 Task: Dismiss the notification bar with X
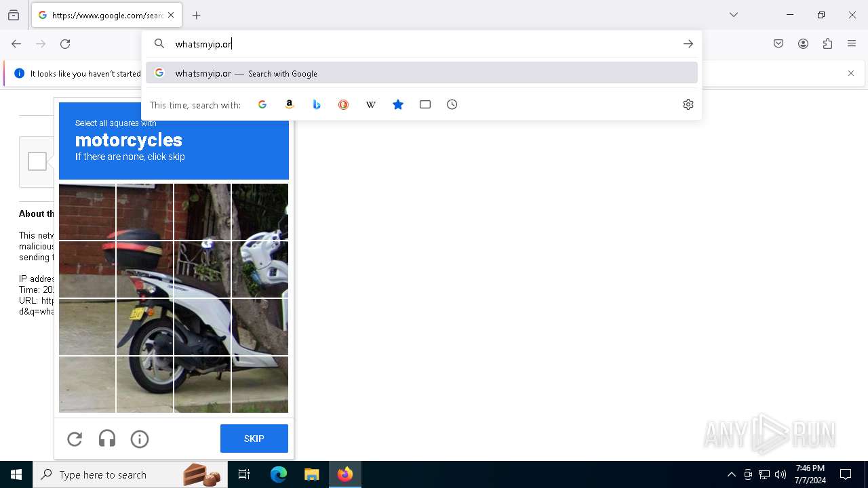click(851, 73)
